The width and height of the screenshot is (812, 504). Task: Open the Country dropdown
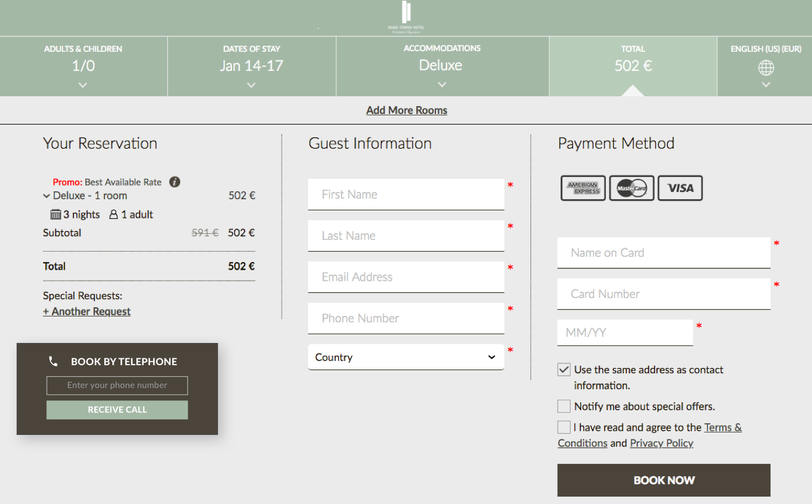pyautogui.click(x=406, y=357)
